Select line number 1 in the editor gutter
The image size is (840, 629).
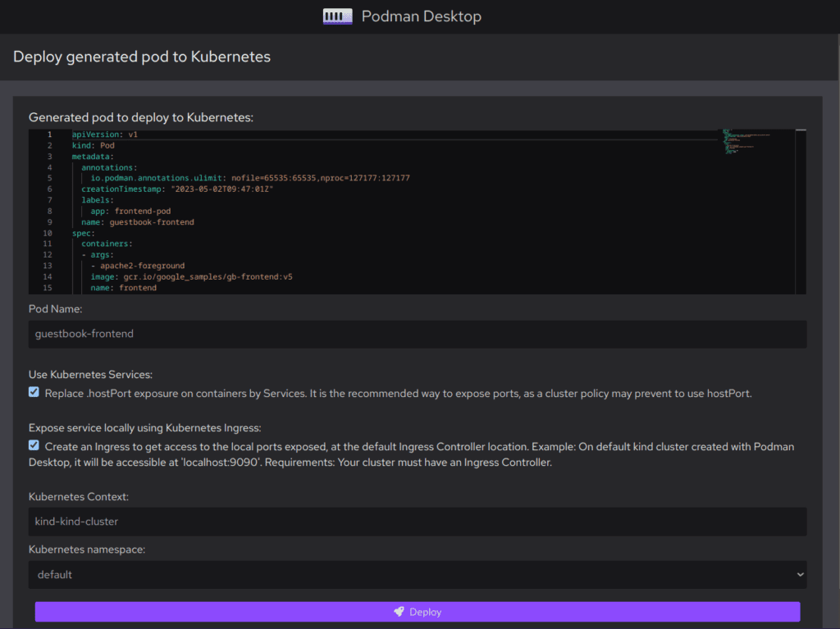[x=49, y=134]
